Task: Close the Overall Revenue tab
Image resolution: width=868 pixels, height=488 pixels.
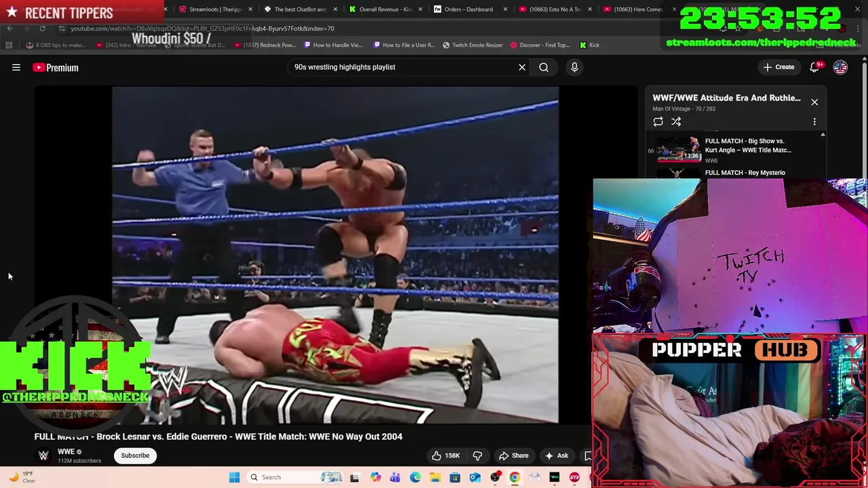Action: pos(420,9)
